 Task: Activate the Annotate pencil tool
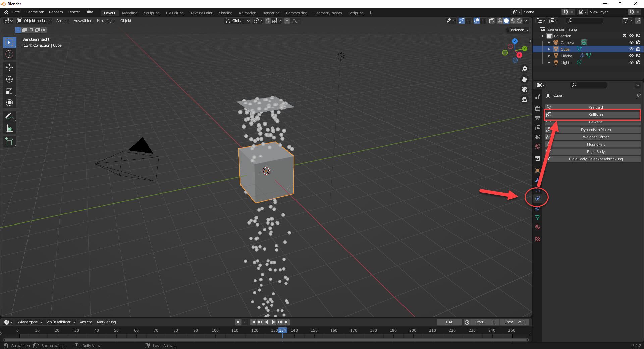[9, 116]
